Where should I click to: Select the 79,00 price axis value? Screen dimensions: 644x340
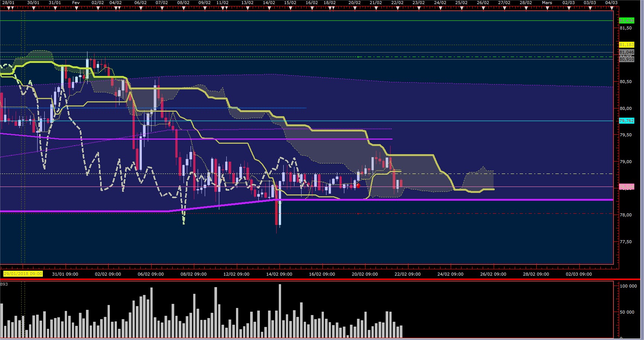[625, 162]
